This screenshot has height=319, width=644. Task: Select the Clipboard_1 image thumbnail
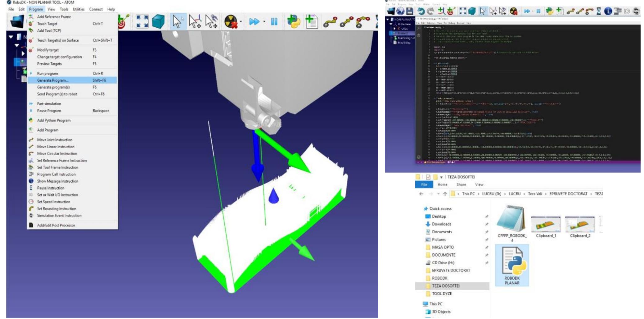point(546,227)
